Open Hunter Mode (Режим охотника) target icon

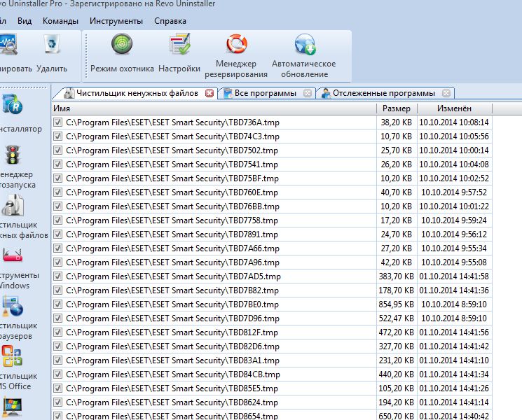click(122, 44)
